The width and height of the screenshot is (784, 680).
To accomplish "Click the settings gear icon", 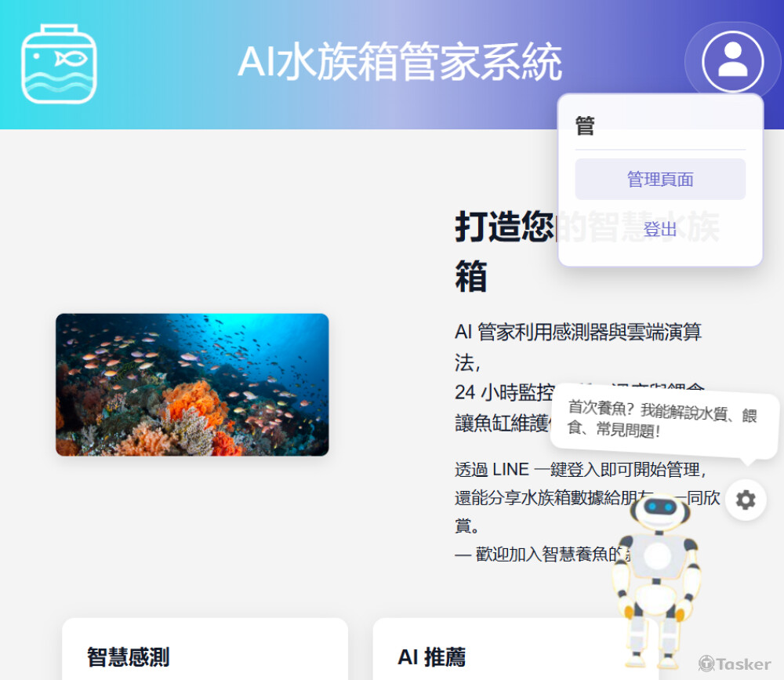I will (745, 500).
